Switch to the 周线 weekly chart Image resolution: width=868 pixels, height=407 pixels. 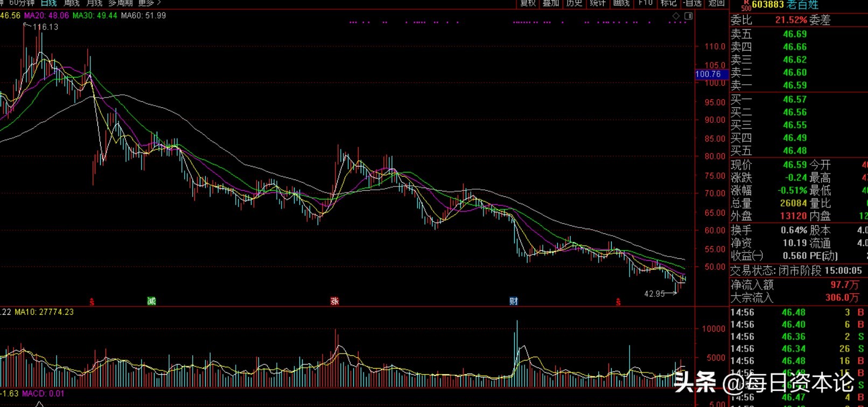(x=72, y=3)
